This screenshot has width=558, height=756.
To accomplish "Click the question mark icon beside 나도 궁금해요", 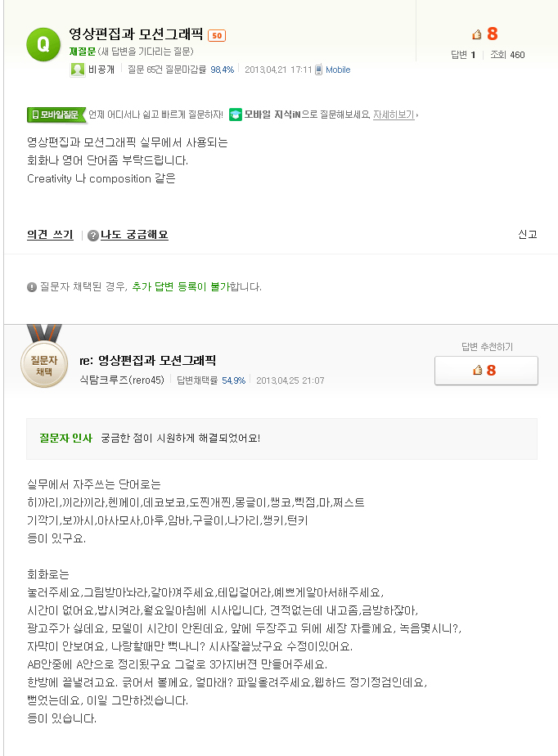I will (x=93, y=236).
